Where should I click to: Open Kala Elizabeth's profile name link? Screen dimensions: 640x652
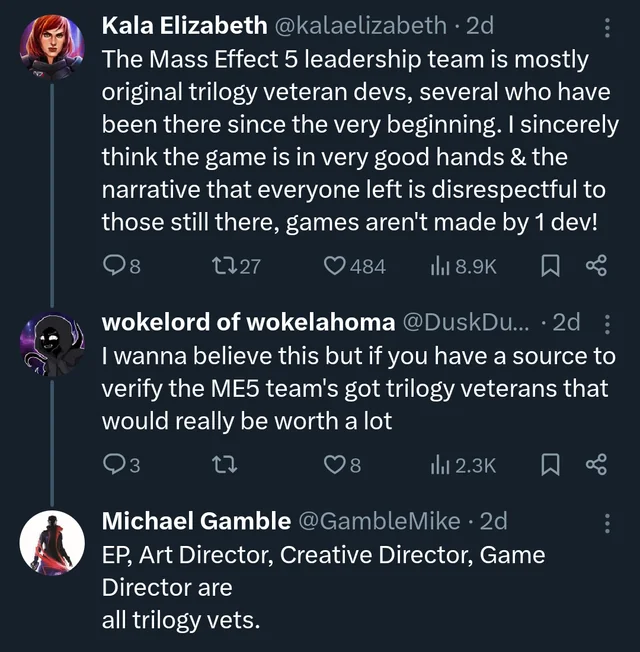click(x=184, y=26)
